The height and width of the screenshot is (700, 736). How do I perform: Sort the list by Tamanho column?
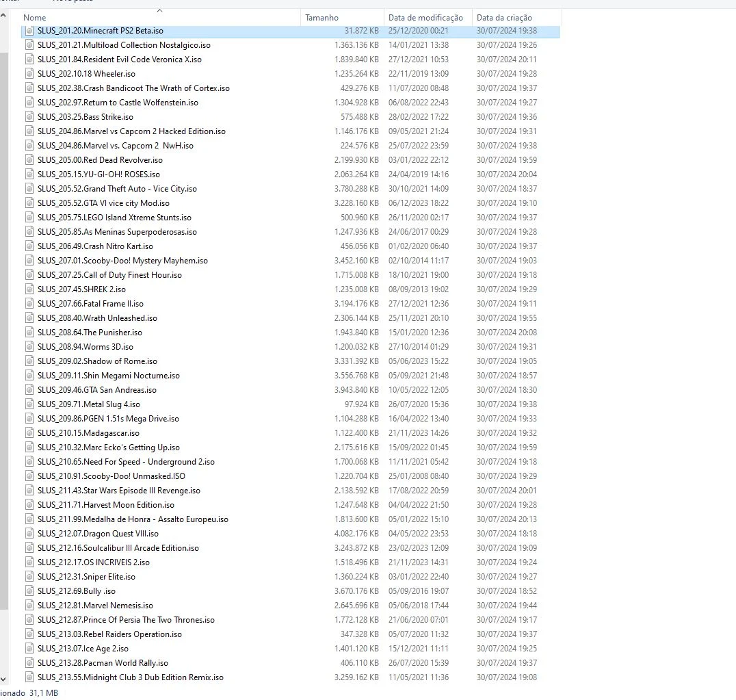pyautogui.click(x=342, y=17)
